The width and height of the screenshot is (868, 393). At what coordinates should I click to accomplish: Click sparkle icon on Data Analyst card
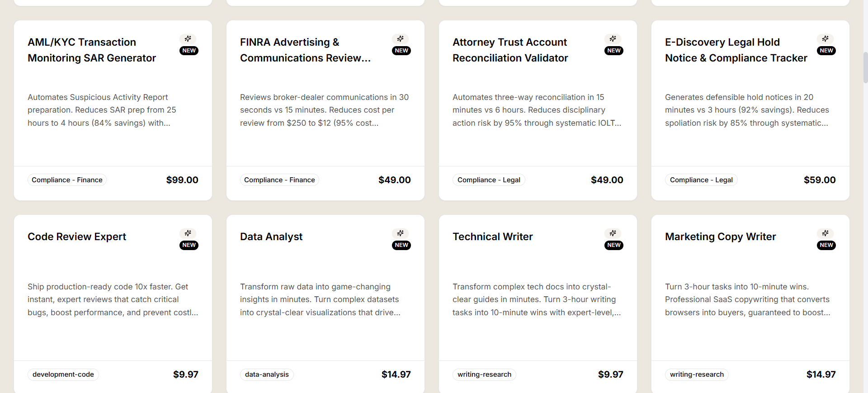coord(401,233)
